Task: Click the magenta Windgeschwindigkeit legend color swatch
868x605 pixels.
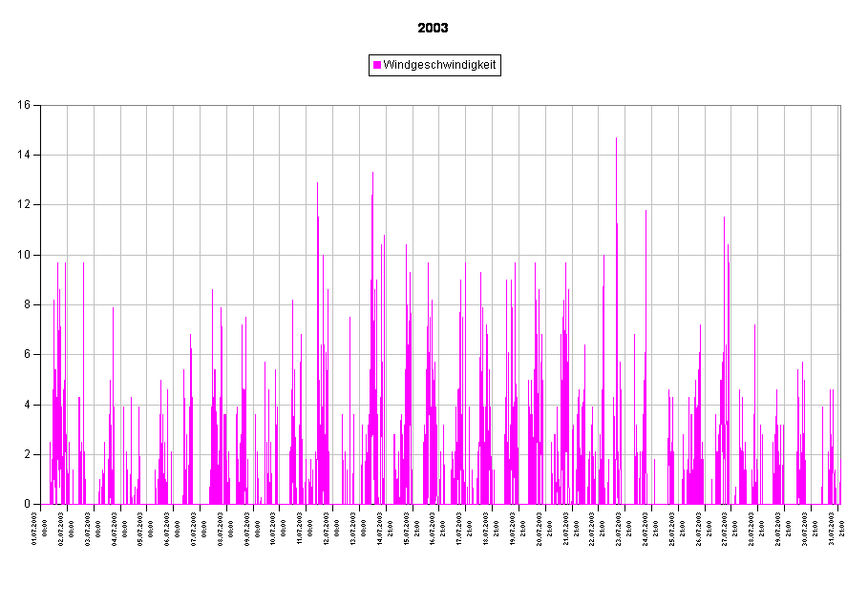Action: tap(377, 65)
